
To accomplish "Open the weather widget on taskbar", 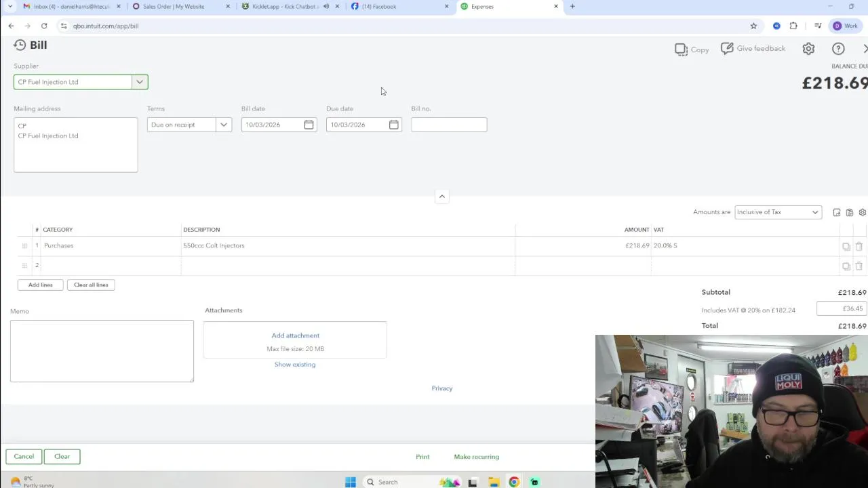I will pyautogui.click(x=33, y=482).
